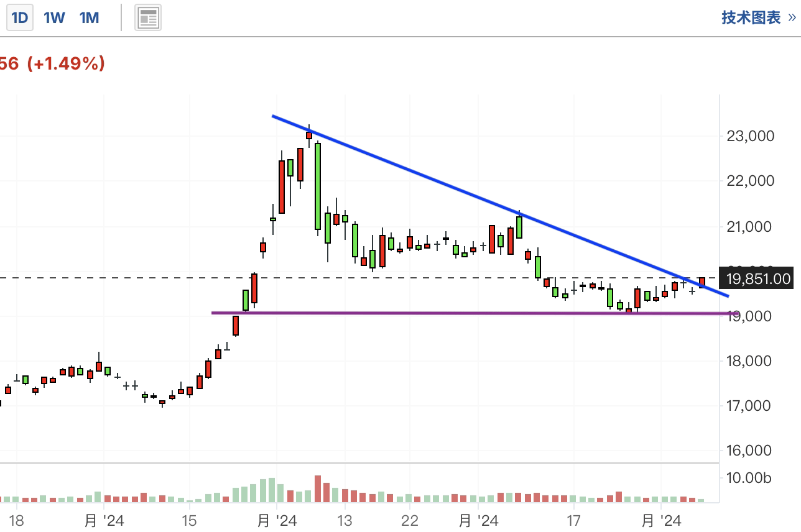Open the news panel icon

tap(148, 18)
